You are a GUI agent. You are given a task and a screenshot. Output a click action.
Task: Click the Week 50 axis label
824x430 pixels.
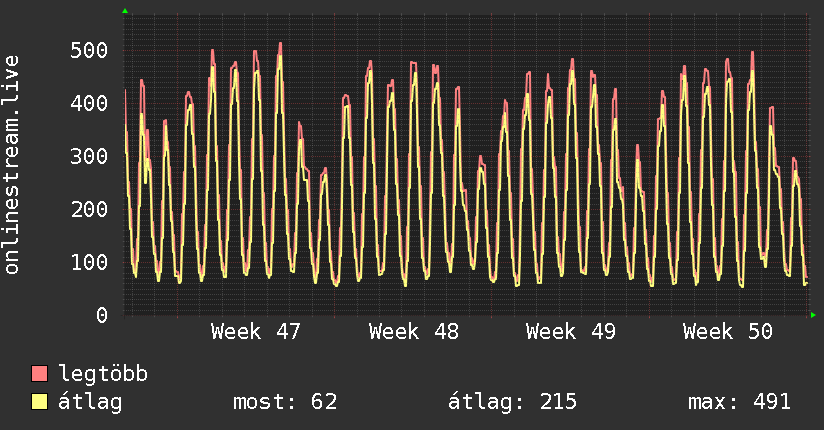pyautogui.click(x=728, y=332)
